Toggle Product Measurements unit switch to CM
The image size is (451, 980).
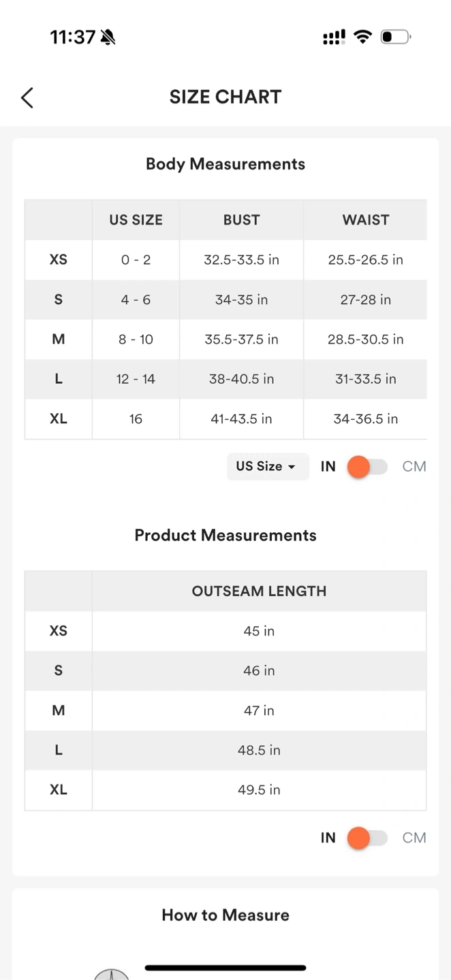[367, 838]
